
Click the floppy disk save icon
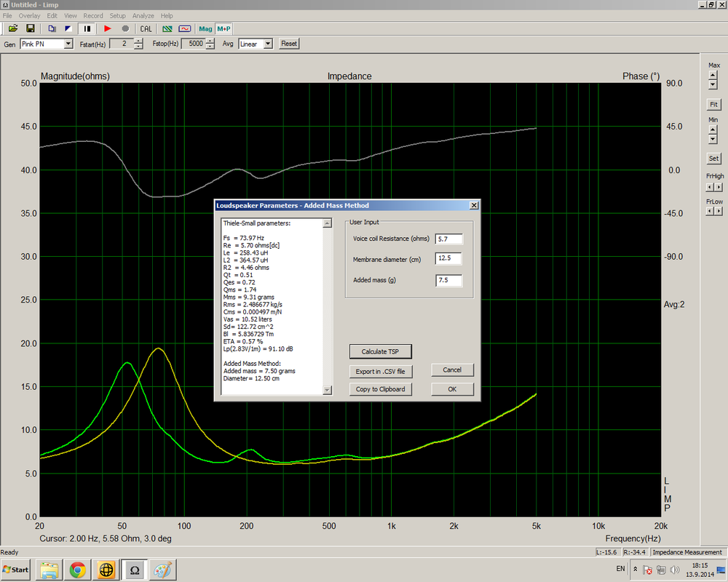30,29
